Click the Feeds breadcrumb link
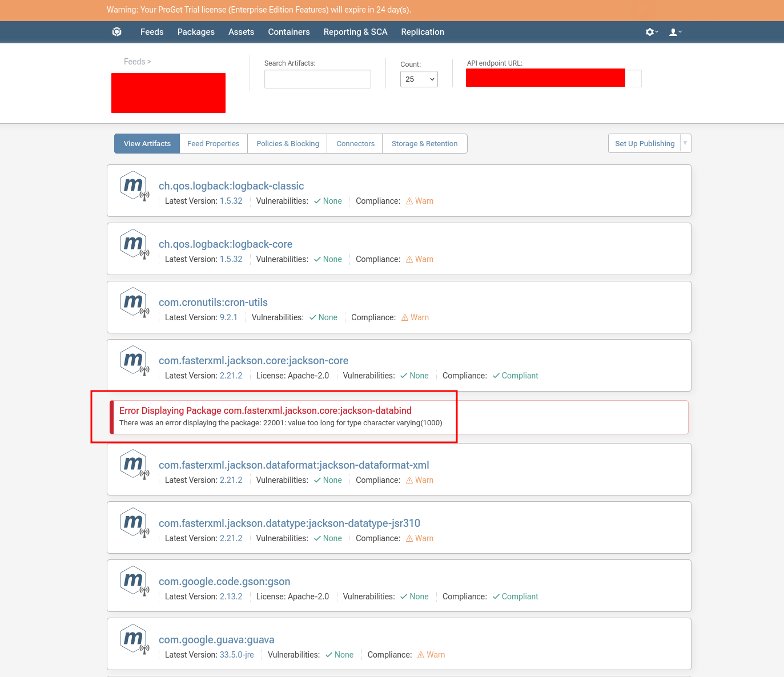This screenshot has width=784, height=677. click(134, 62)
